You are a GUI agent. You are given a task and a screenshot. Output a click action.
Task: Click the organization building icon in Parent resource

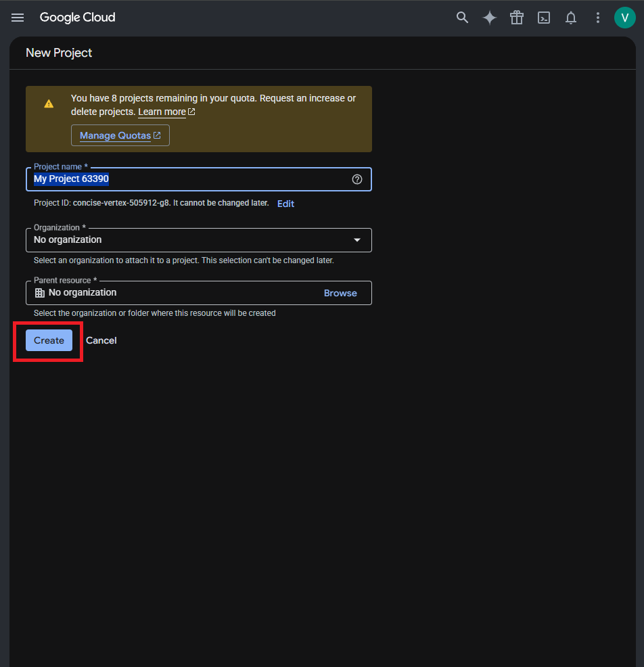tap(39, 293)
